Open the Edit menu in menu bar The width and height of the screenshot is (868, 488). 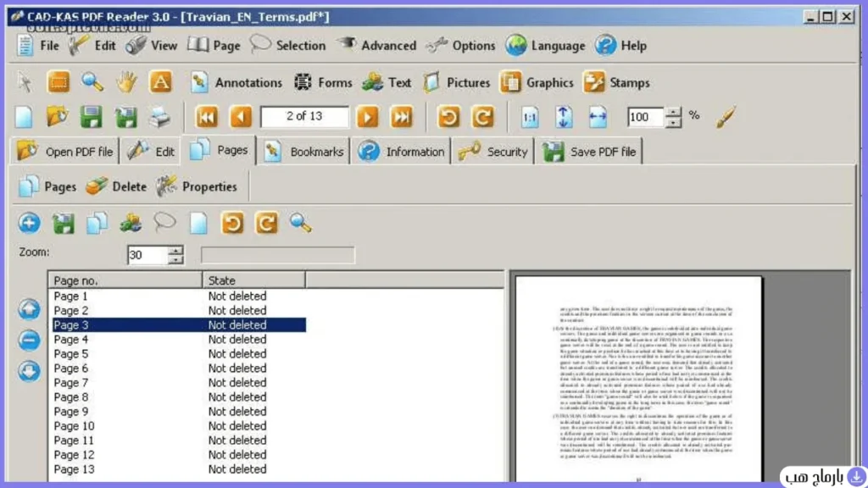[92, 46]
